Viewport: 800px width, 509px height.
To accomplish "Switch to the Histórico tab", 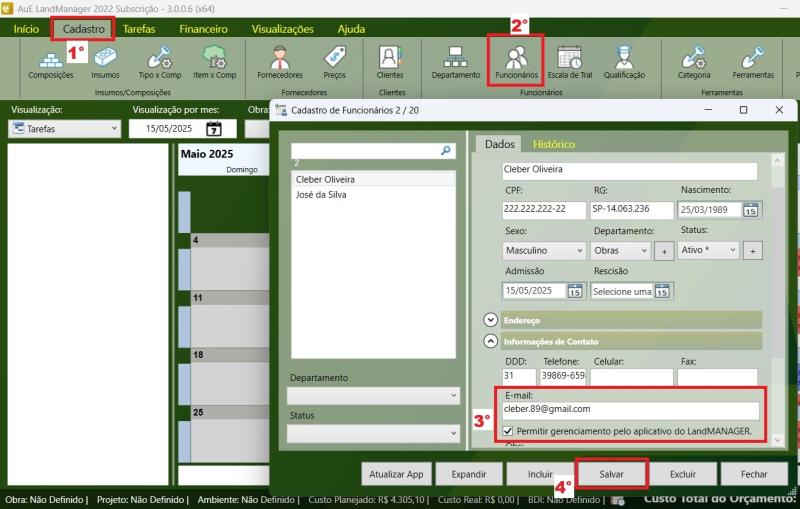I will point(553,144).
